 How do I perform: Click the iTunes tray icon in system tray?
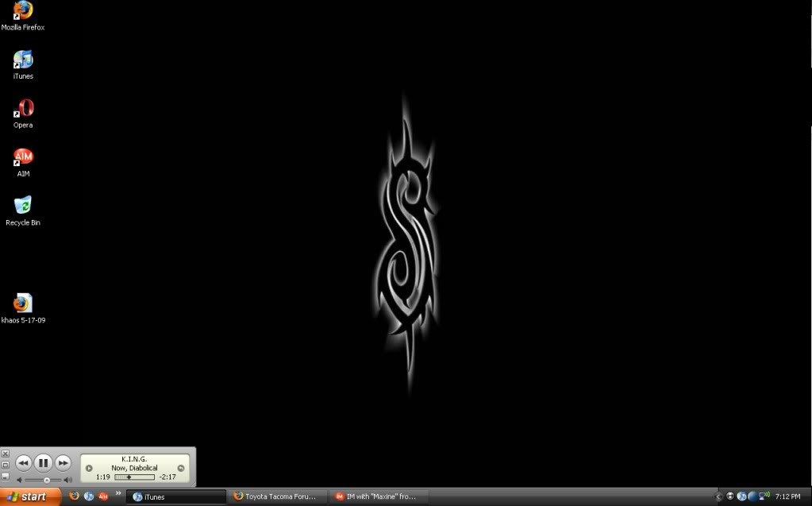pyautogui.click(x=741, y=496)
